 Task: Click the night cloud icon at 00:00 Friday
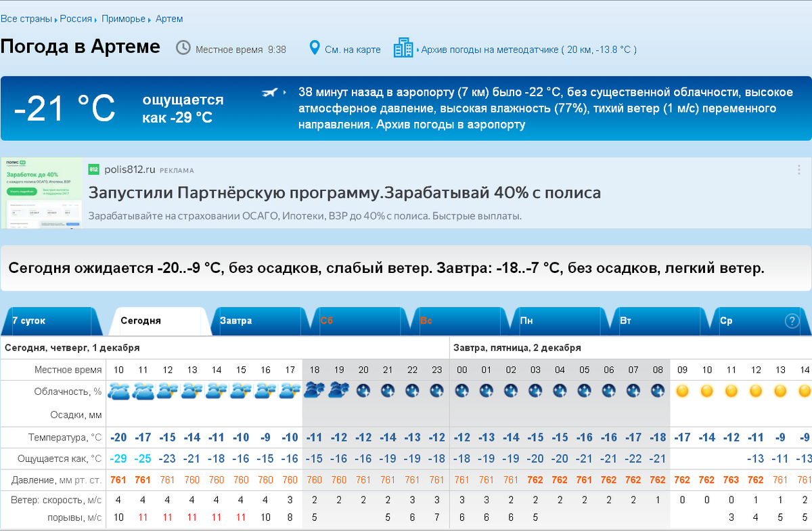tap(462, 391)
